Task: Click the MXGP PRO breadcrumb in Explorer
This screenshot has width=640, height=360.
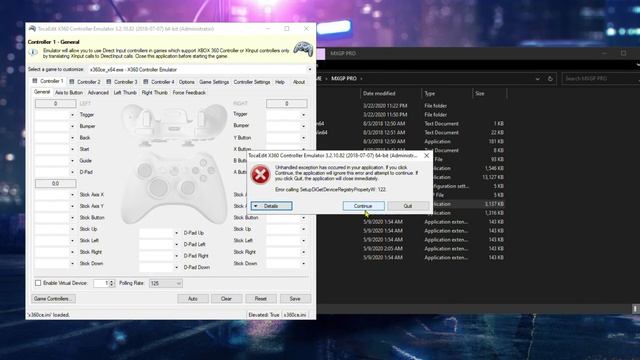Action: (x=344, y=78)
